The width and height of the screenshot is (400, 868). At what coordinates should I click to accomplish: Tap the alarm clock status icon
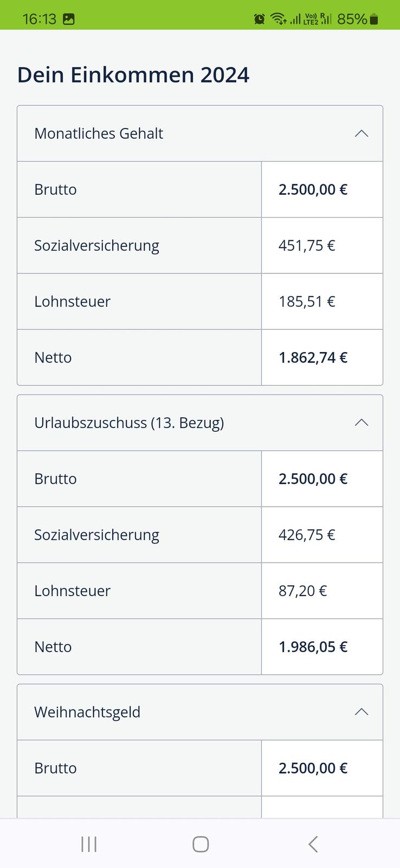point(260,19)
